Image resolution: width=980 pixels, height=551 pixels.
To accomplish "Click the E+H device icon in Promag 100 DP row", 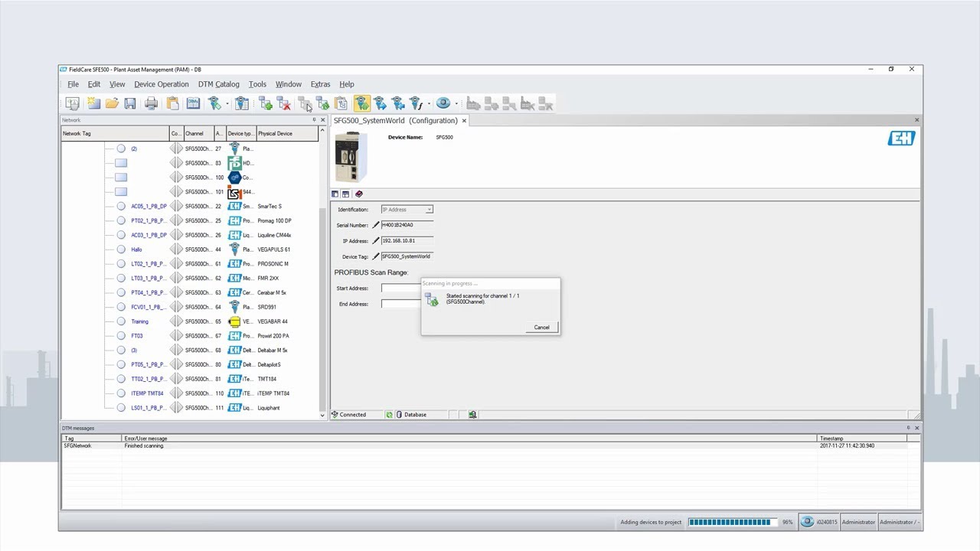I will [x=234, y=220].
